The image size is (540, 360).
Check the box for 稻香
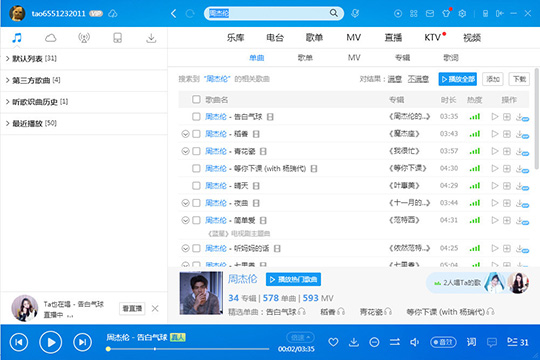196,134
